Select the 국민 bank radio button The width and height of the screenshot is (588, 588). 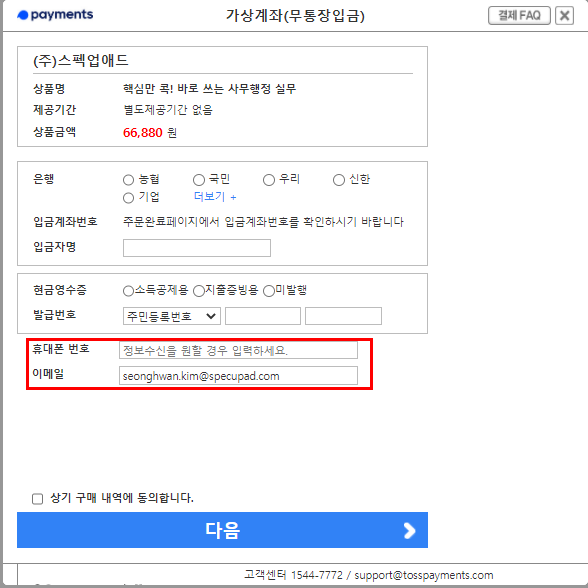pyautogui.click(x=199, y=180)
